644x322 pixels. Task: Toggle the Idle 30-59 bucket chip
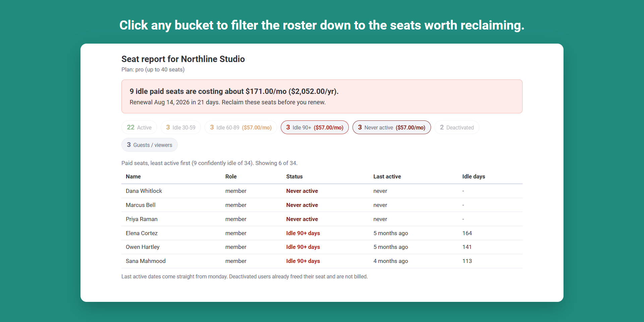tap(181, 127)
